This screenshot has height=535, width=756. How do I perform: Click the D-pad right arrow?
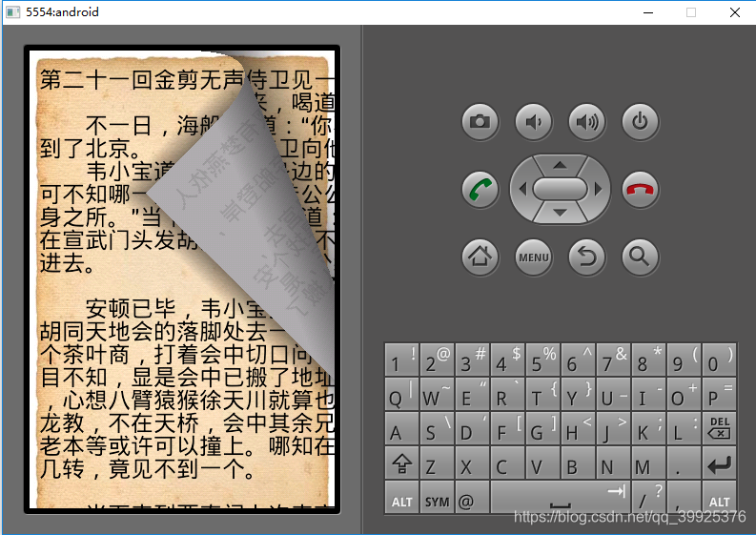tap(599, 189)
